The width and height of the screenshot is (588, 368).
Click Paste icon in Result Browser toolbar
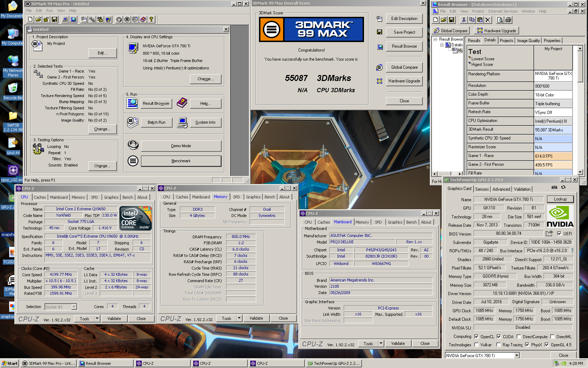click(480, 20)
